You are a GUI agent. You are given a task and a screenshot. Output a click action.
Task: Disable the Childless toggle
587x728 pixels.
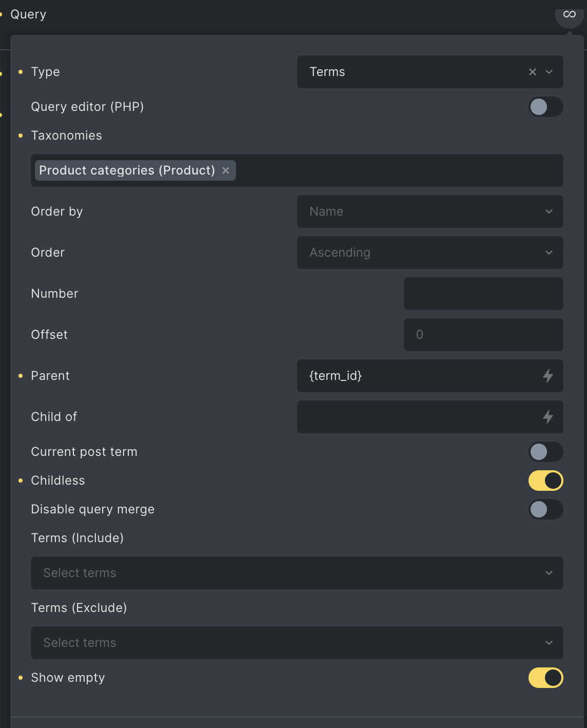click(x=546, y=481)
